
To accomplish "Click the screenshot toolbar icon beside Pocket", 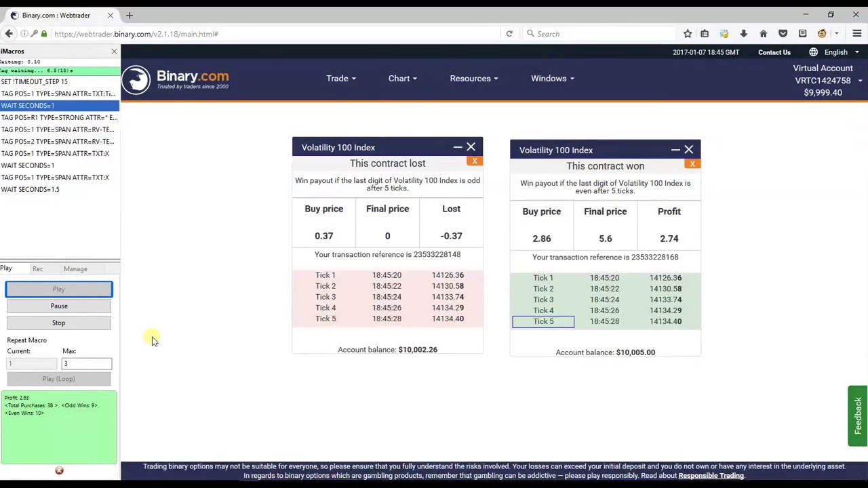I will click(802, 34).
